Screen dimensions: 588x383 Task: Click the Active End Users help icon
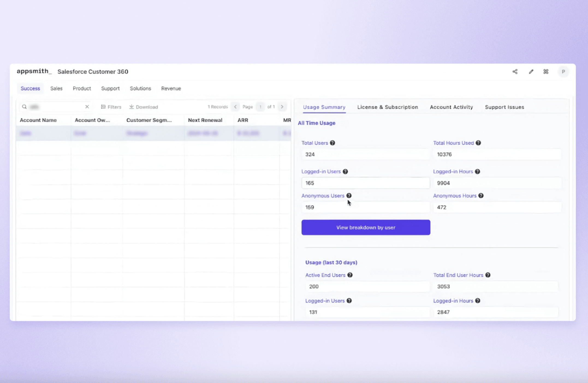click(x=350, y=275)
